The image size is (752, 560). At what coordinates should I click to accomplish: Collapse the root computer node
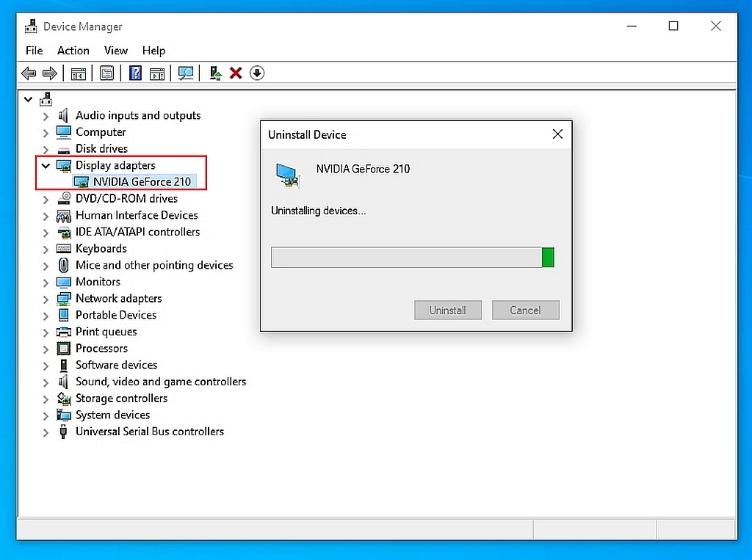click(x=29, y=100)
